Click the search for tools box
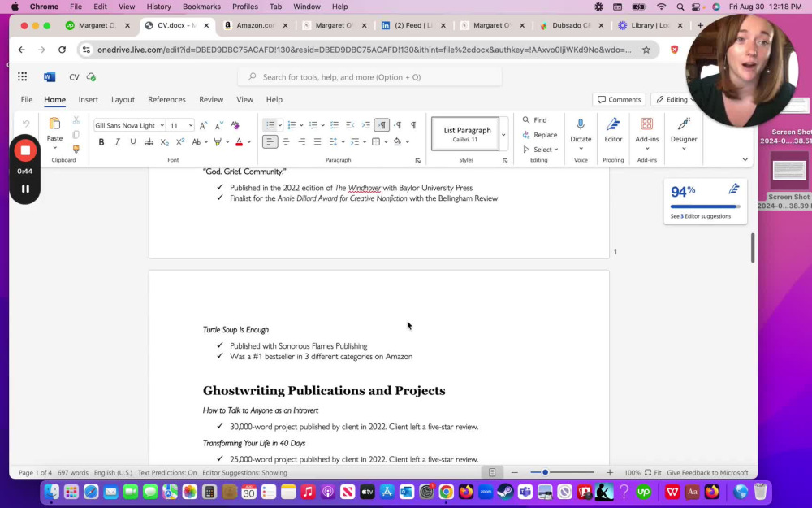Screen dimensions: 812x508 pos(369,77)
